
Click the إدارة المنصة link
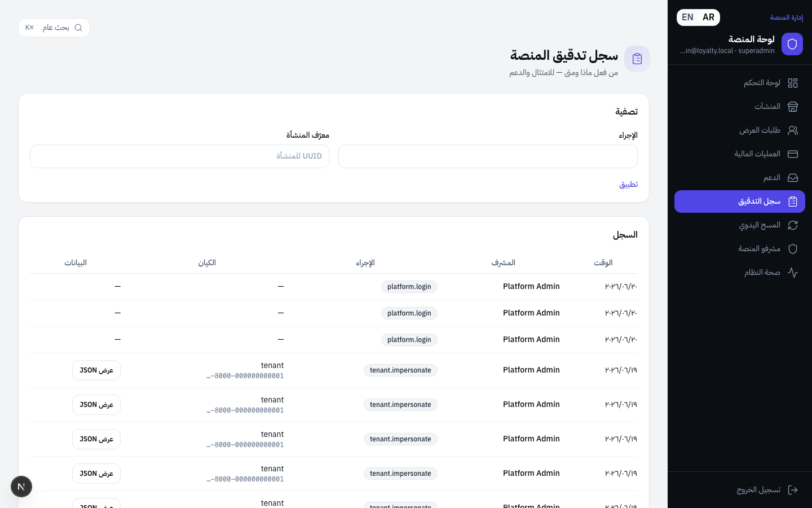[x=787, y=17]
